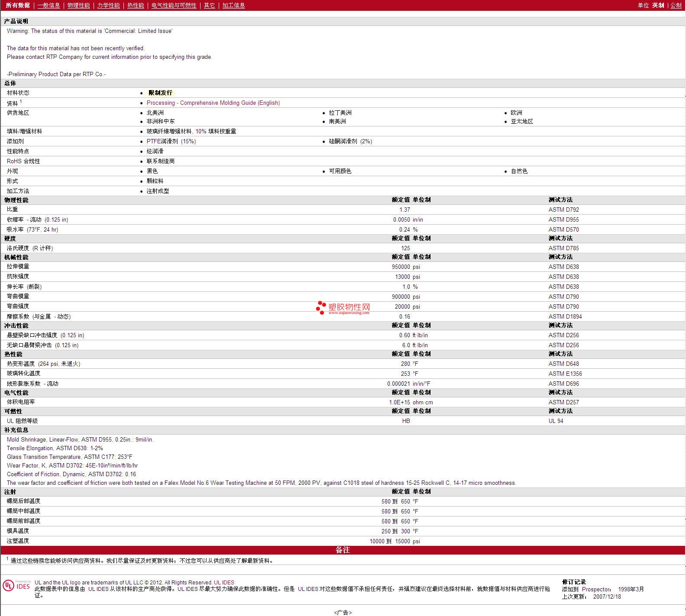This screenshot has width=686, height=616.
Task: Select the 所有数据 tab
Action: pyautogui.click(x=18, y=5)
